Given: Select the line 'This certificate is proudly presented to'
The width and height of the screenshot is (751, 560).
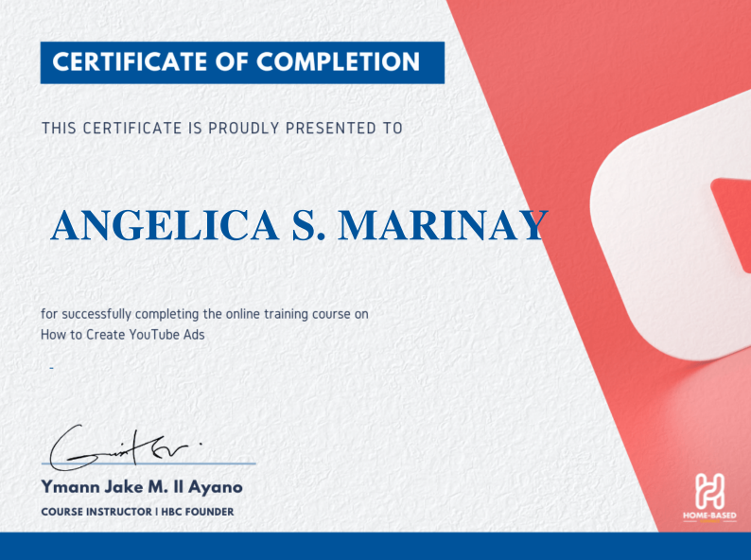Looking at the screenshot, I should (x=221, y=129).
